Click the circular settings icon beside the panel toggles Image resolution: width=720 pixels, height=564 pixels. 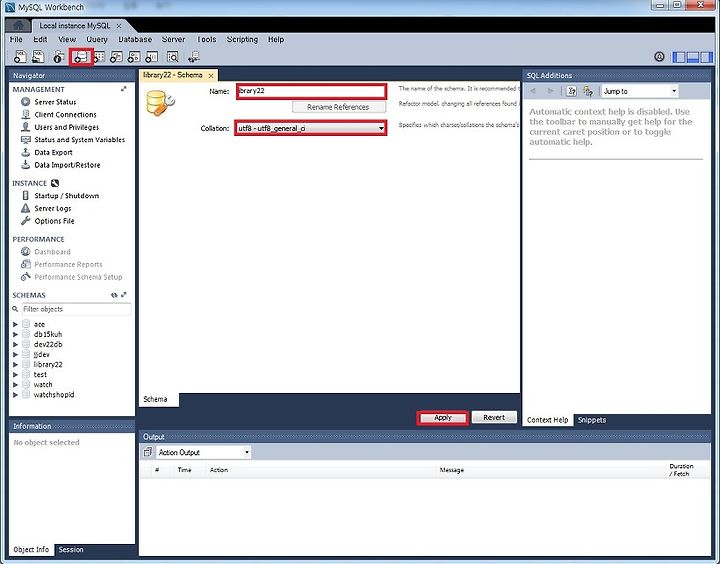click(659, 56)
